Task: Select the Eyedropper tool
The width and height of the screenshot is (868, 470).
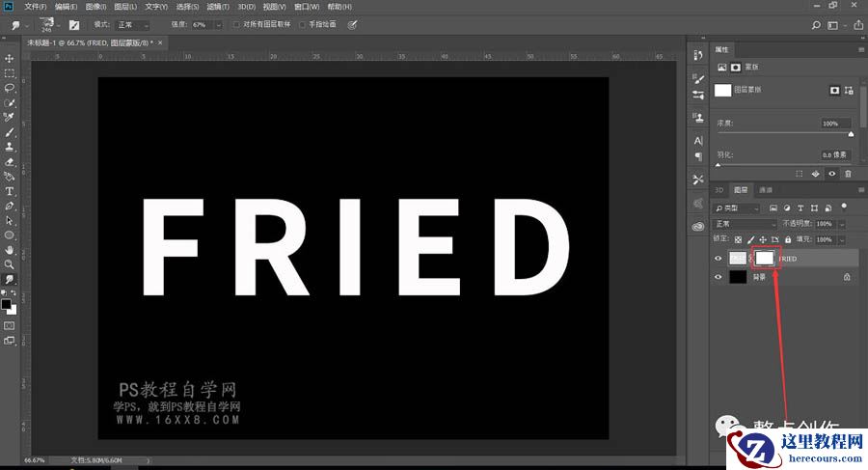Action: pos(10,118)
